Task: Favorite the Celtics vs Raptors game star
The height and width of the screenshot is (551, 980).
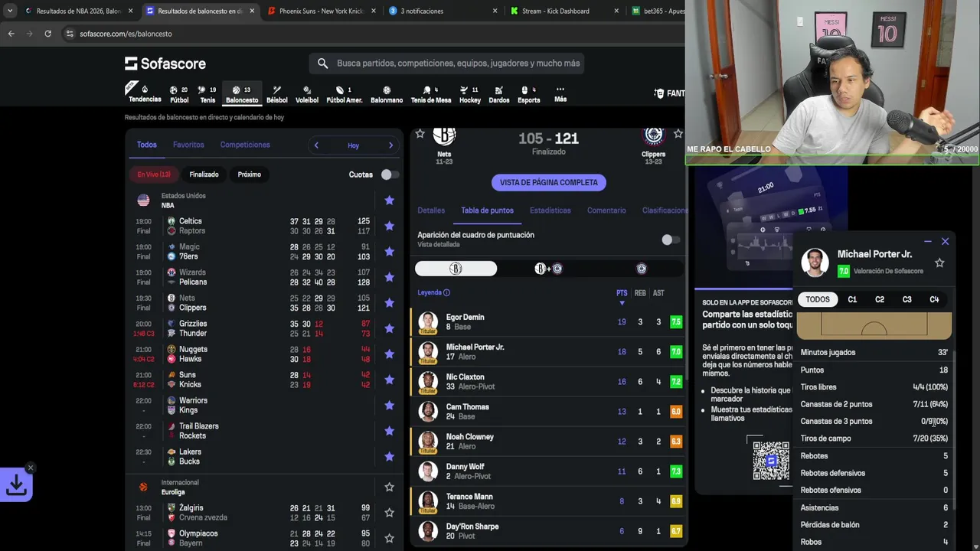Action: [389, 226]
